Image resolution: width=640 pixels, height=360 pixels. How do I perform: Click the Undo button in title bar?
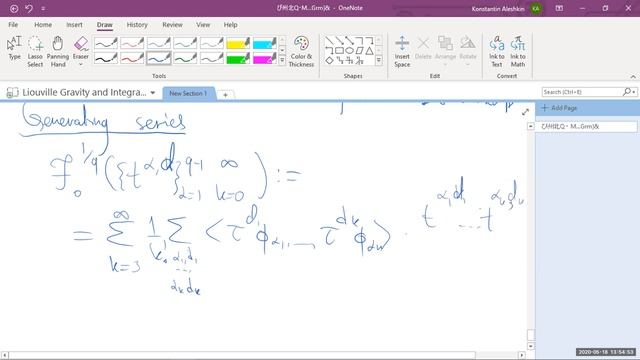tap(29, 8)
